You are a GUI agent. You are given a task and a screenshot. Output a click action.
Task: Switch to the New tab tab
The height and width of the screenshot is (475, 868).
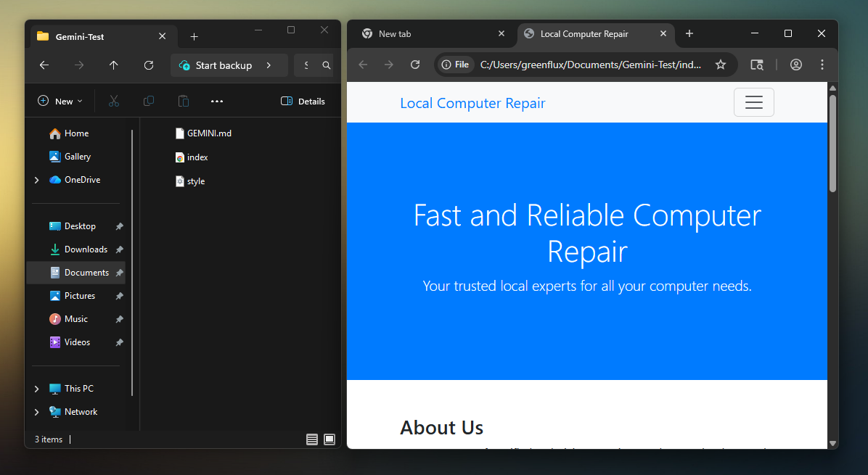[428, 34]
